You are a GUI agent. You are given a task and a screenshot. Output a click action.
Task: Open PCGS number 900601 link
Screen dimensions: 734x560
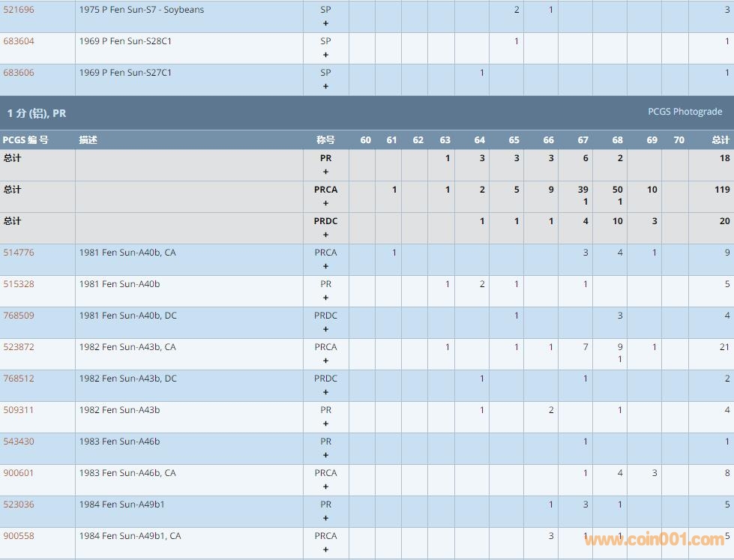click(19, 473)
